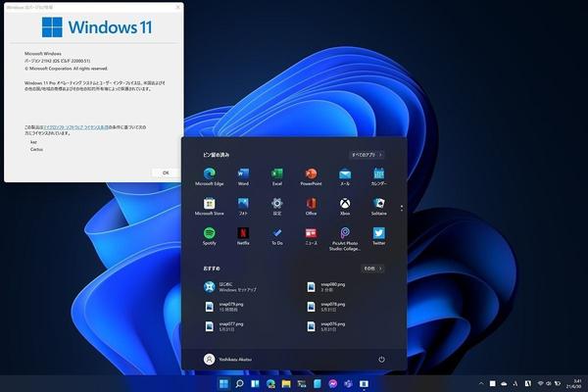The height and width of the screenshot is (392, 588).
Task: Open the volume speaker tray icon
Action: click(x=549, y=383)
